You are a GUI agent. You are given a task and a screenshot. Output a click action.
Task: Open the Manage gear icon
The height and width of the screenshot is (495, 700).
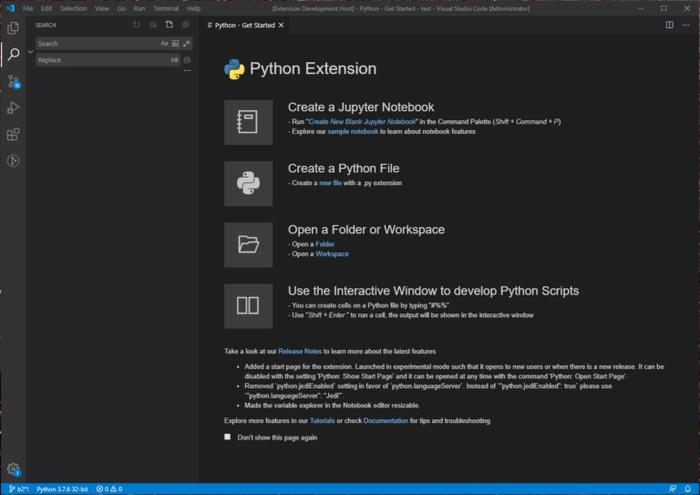tap(13, 469)
